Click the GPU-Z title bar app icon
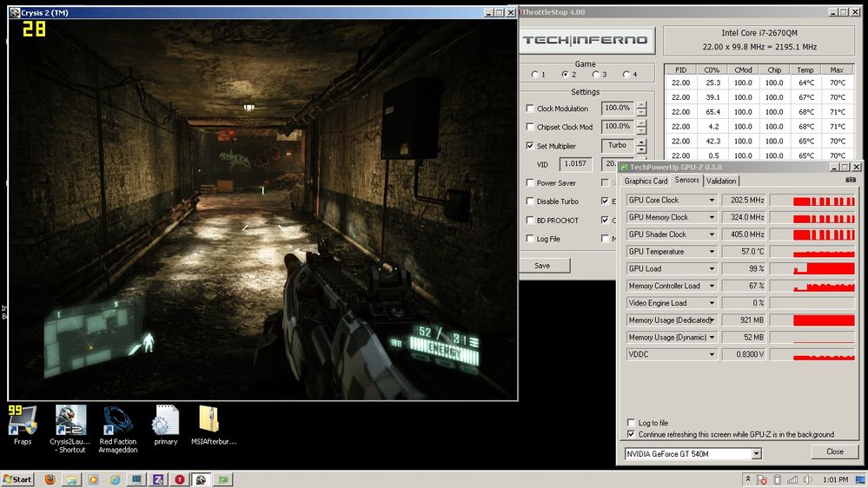 click(624, 167)
